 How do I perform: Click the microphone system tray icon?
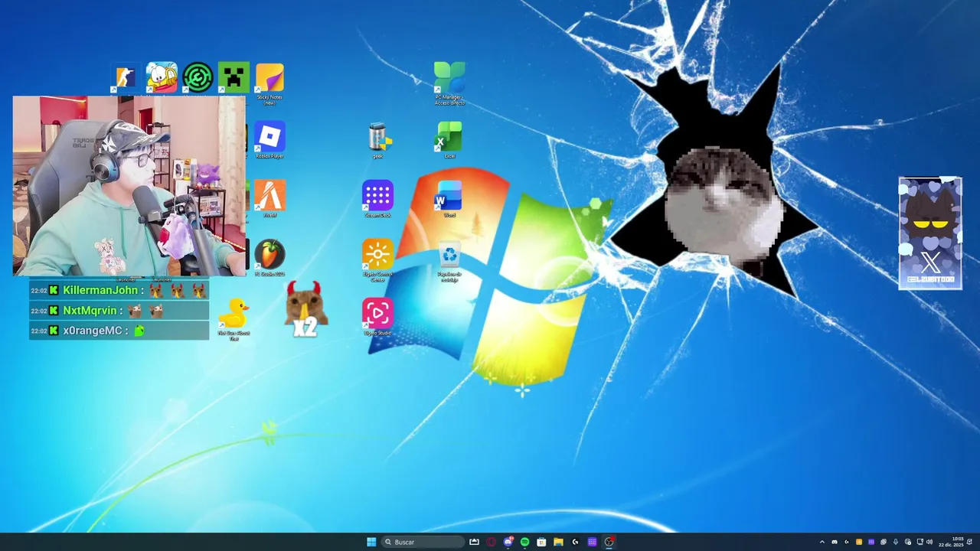896,542
